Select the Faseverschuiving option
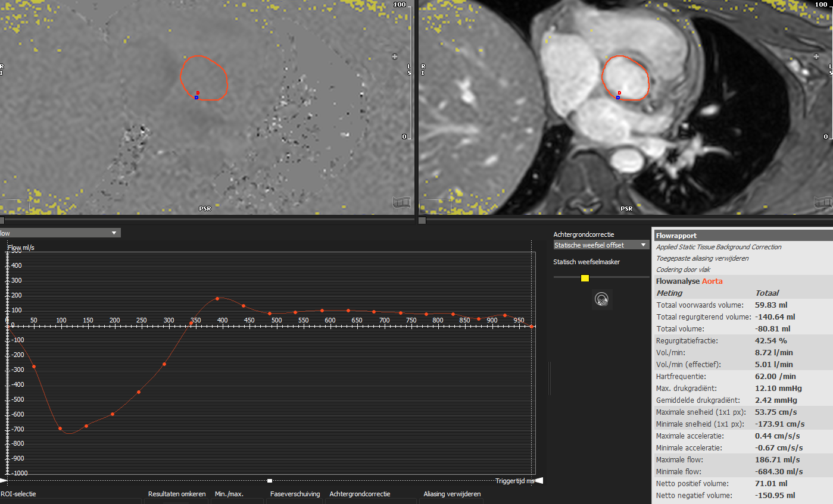833x504 pixels. [x=295, y=494]
